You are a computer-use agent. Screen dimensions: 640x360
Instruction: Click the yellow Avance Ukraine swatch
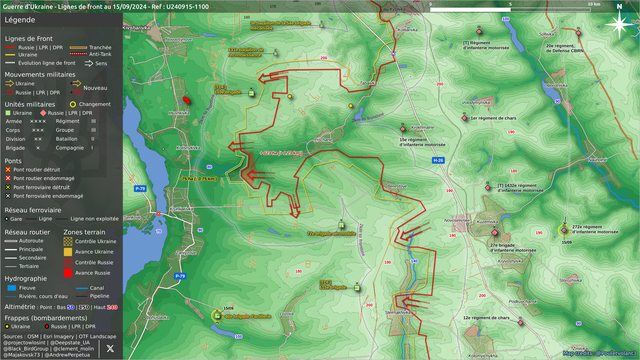coord(68,252)
